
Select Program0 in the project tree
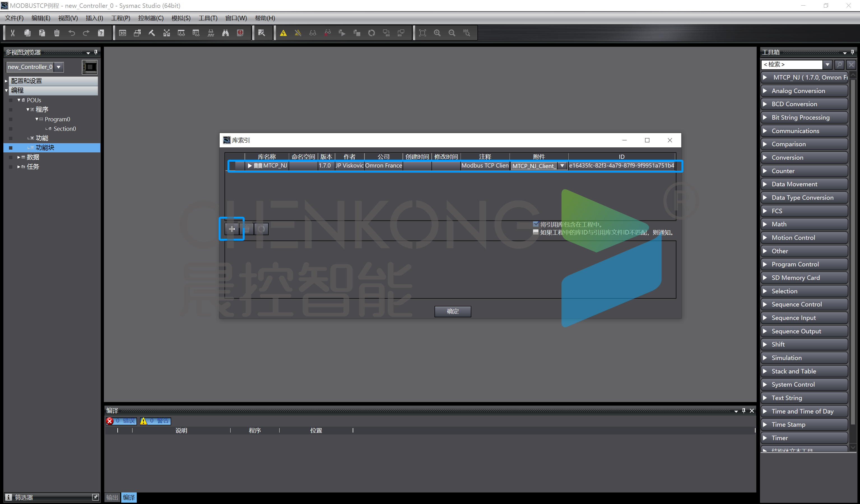(57, 119)
